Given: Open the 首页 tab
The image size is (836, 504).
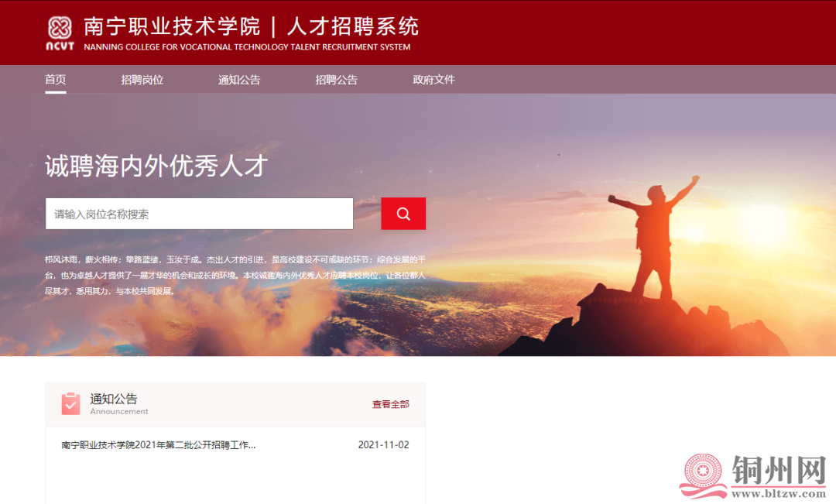Looking at the screenshot, I should [56, 80].
